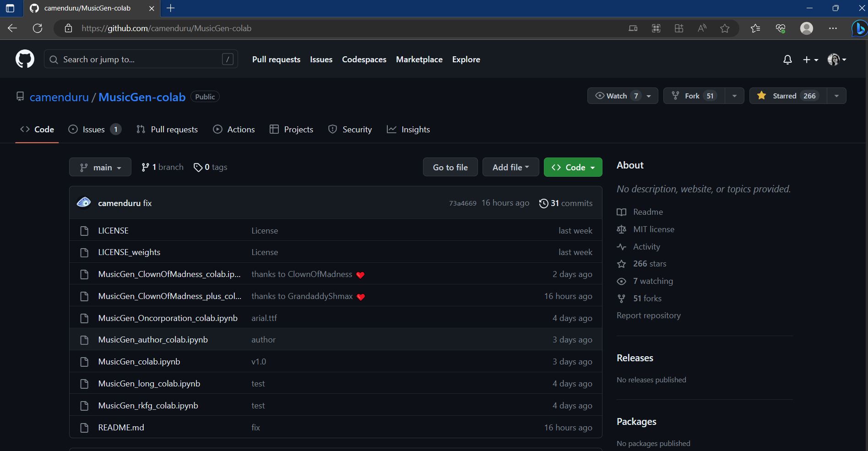Click the scale icon beside MIT license
The height and width of the screenshot is (451, 868).
621,229
